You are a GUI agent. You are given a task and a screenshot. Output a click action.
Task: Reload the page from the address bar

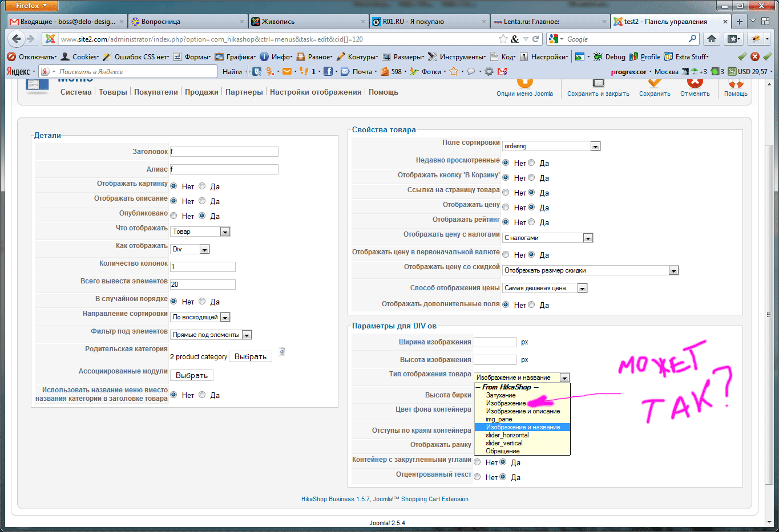[x=536, y=39]
